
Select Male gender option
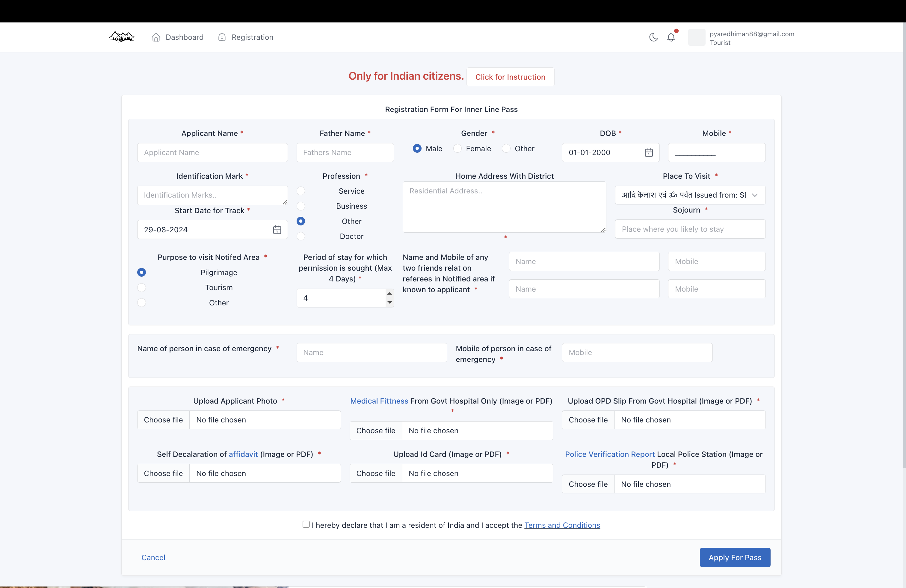[417, 149]
